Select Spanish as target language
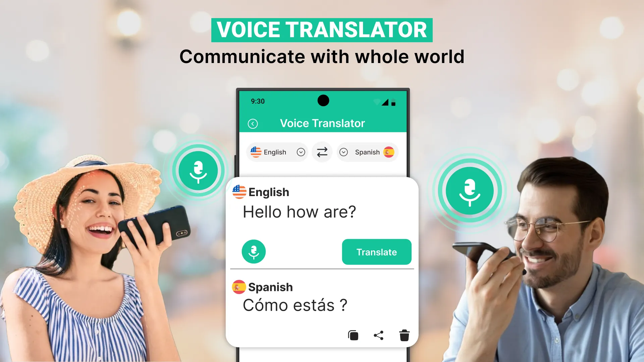 tap(367, 152)
